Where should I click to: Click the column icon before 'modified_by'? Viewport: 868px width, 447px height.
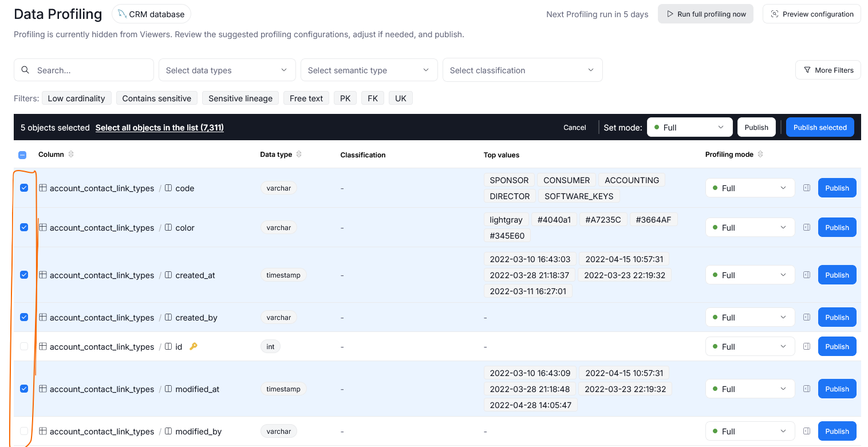coord(168,431)
